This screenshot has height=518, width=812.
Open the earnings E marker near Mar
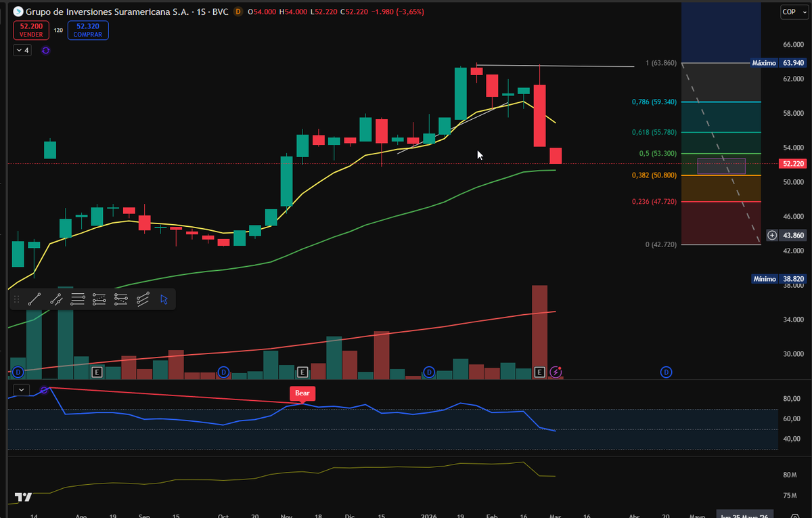pyautogui.click(x=539, y=372)
